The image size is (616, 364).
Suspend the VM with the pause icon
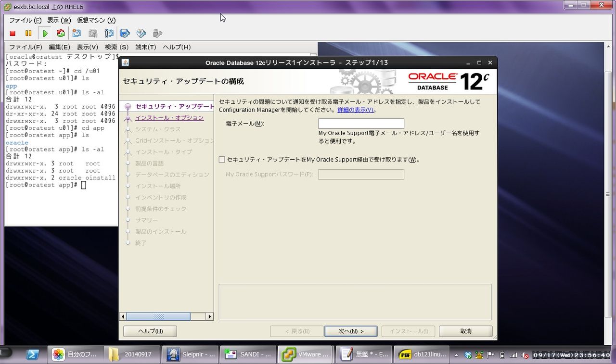28,33
